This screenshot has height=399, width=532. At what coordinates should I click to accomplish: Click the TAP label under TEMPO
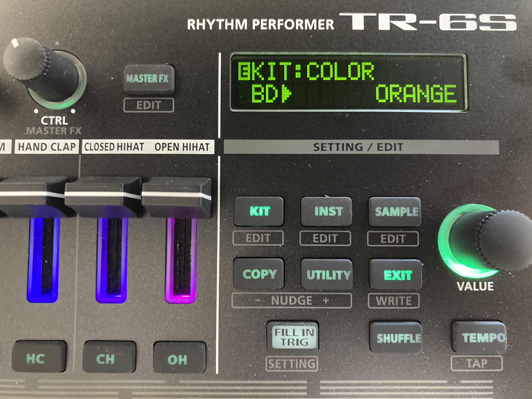tap(477, 363)
